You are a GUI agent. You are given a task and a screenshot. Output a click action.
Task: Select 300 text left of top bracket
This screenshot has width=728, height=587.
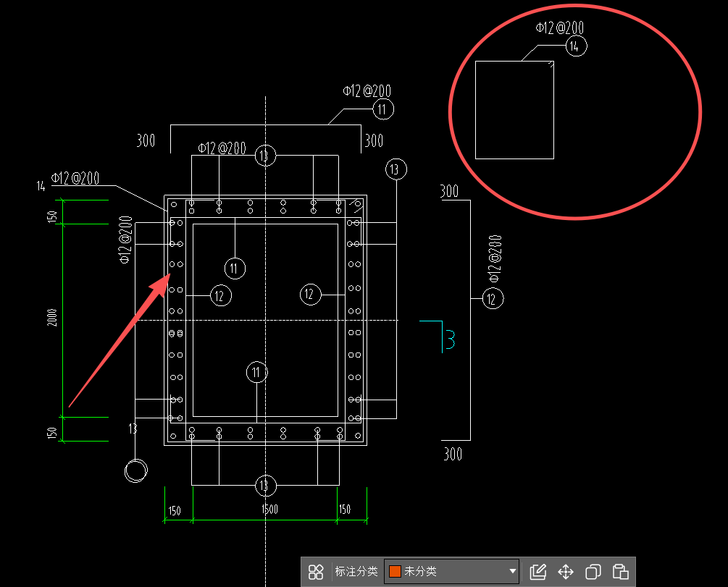click(x=146, y=140)
